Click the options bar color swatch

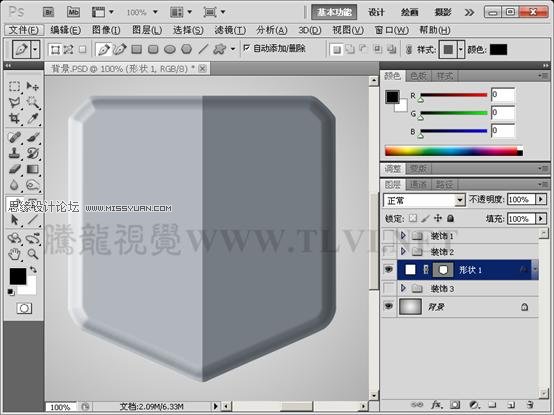click(499, 49)
